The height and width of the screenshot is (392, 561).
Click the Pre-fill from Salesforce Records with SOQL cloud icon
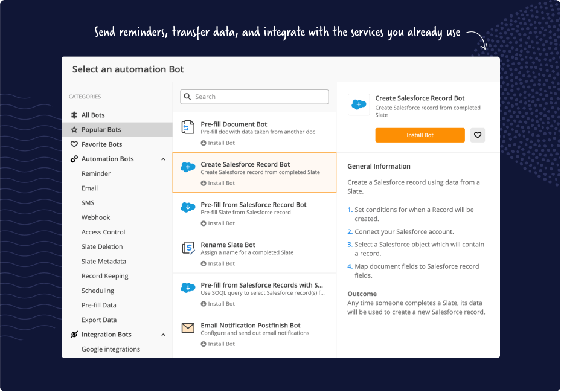[188, 288]
